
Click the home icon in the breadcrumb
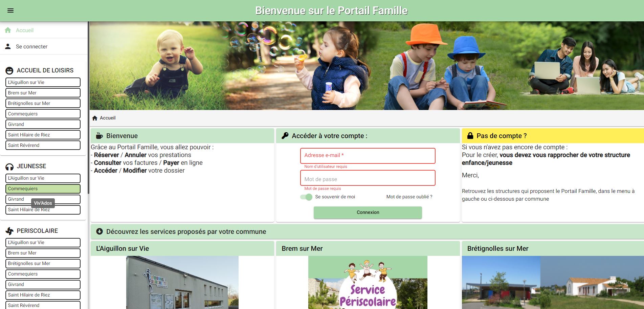(x=95, y=118)
